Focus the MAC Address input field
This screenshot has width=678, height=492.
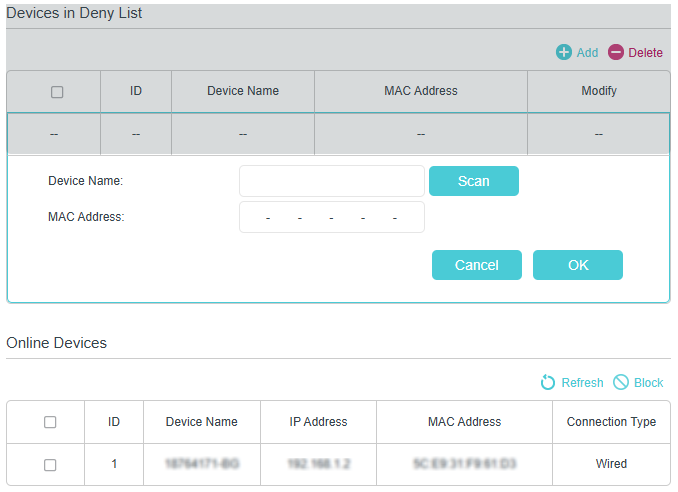332,217
